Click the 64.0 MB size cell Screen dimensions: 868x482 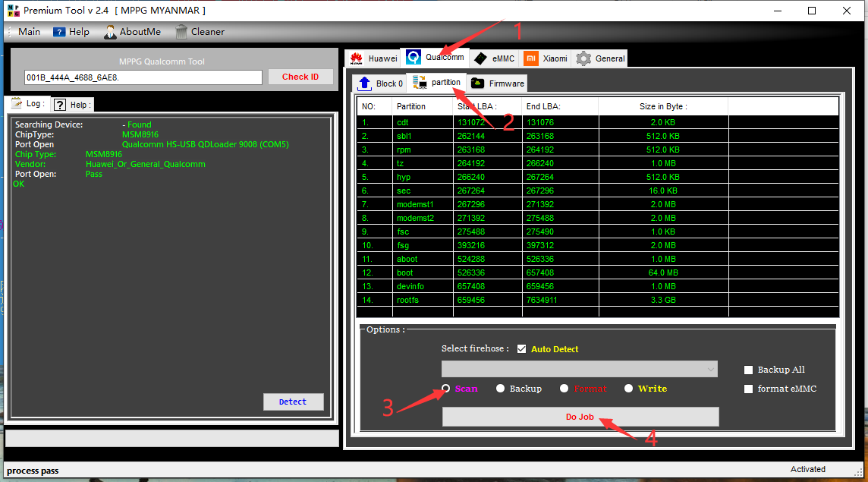click(x=663, y=273)
